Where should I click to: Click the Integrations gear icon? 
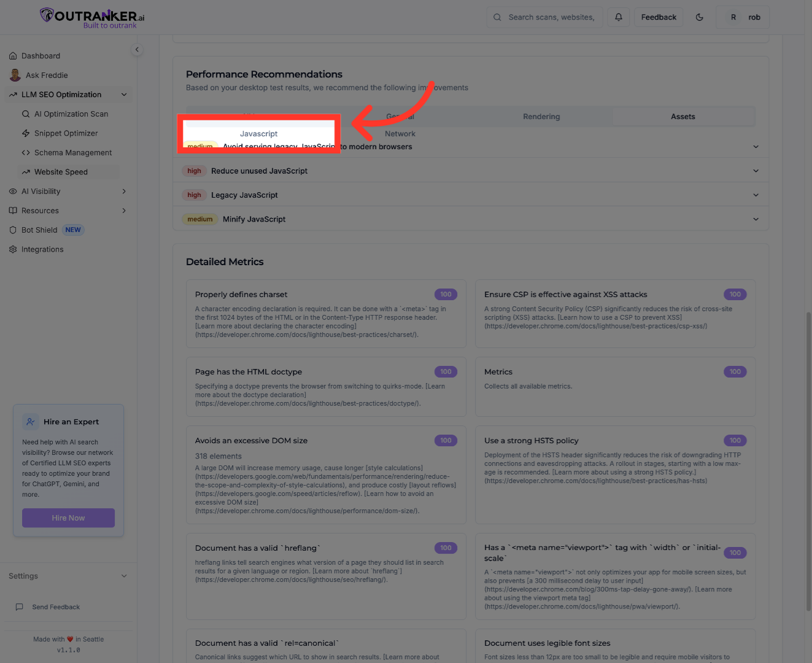pos(13,249)
